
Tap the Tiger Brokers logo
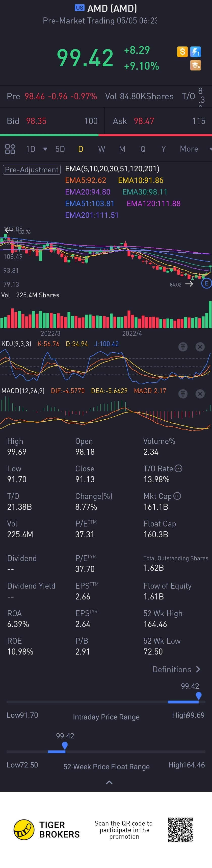click(x=46, y=830)
